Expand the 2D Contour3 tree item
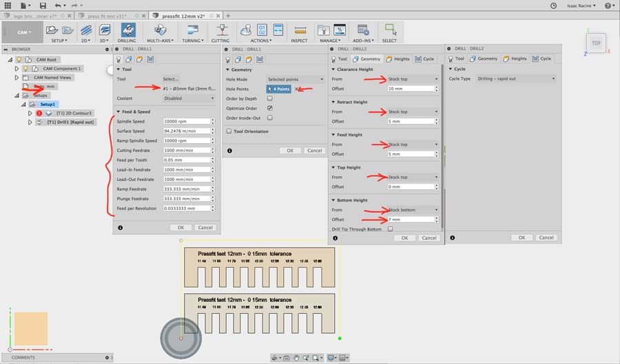620x364 pixels. (x=30, y=113)
